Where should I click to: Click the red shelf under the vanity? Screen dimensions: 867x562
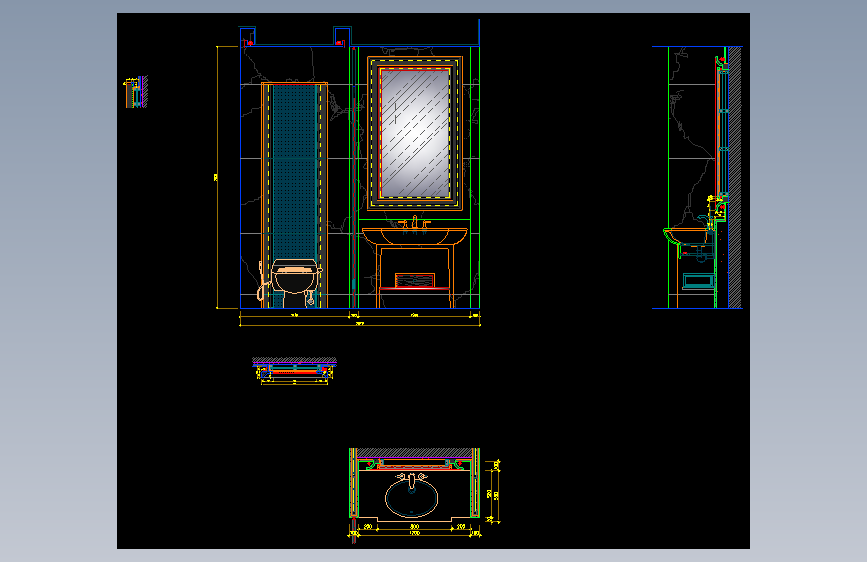tap(415, 288)
